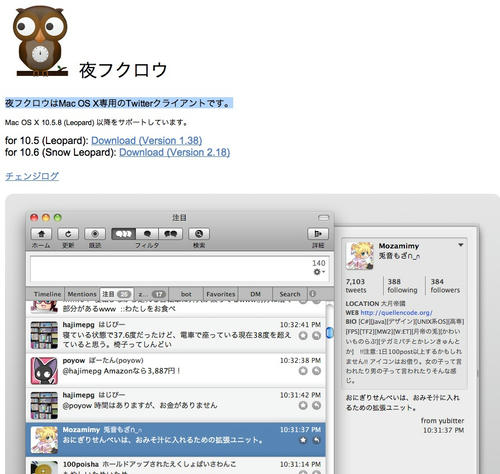Open the dropdown arrow beside Mozamimy's profile name

tap(461, 245)
